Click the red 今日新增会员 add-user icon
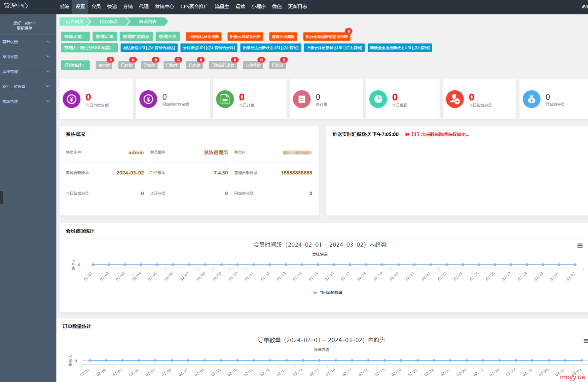This screenshot has height=382, width=588. [455, 99]
